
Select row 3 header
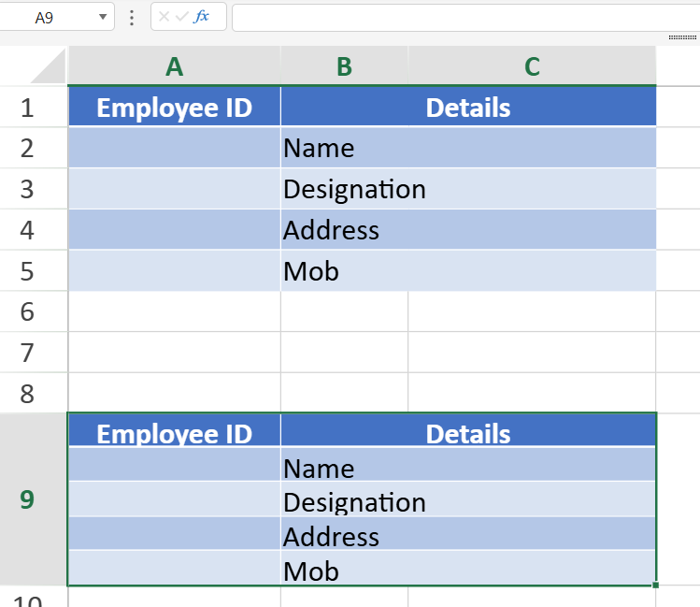click(x=33, y=189)
